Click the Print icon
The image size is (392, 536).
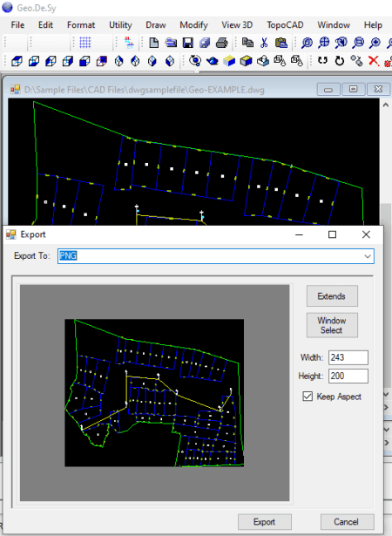coord(222,43)
